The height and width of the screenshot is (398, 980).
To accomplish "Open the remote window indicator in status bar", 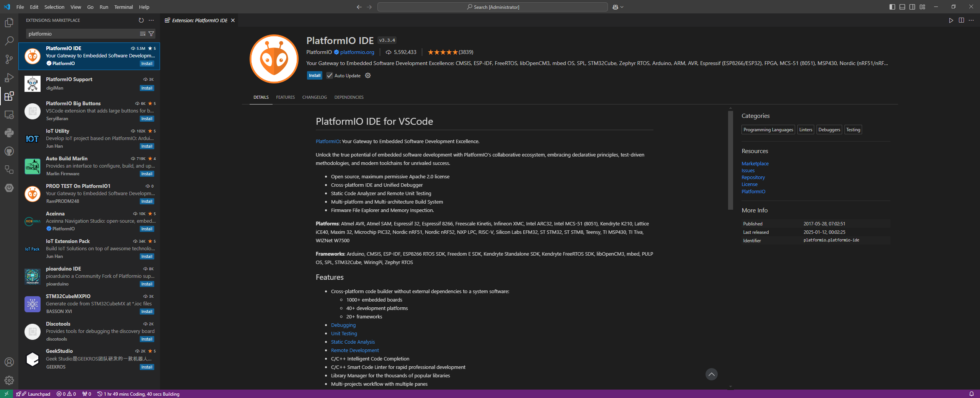I will click(7, 394).
